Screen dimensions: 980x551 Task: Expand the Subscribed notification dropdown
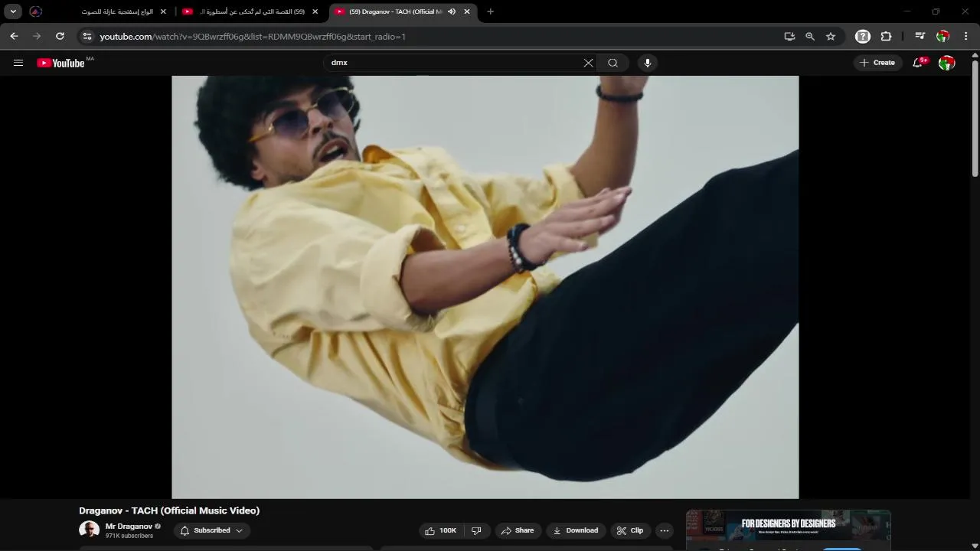212,530
